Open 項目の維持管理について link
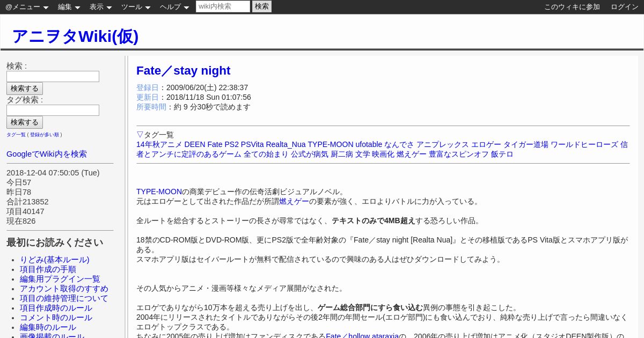Image resolution: width=644 pixels, height=338 pixels. 64,298
